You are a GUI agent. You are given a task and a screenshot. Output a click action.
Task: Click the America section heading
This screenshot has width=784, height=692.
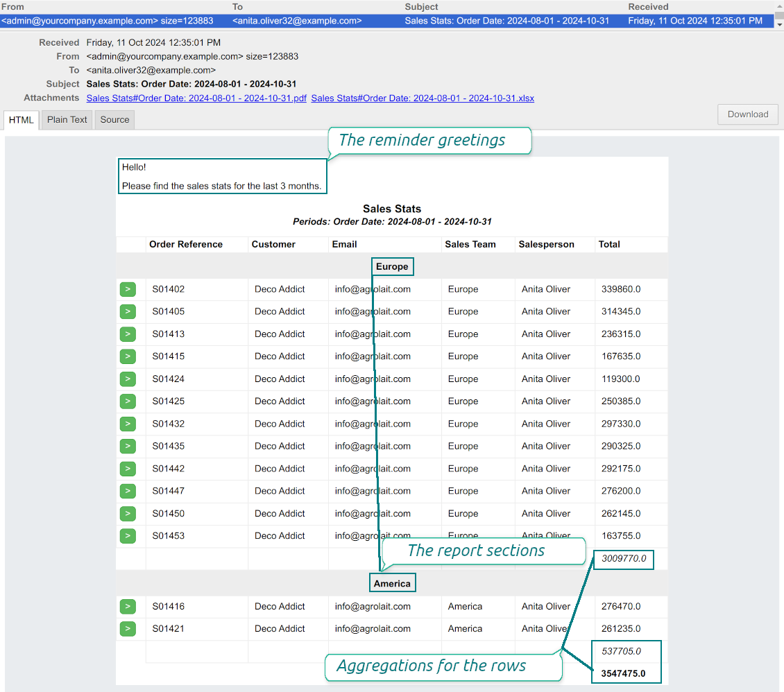[x=392, y=584]
